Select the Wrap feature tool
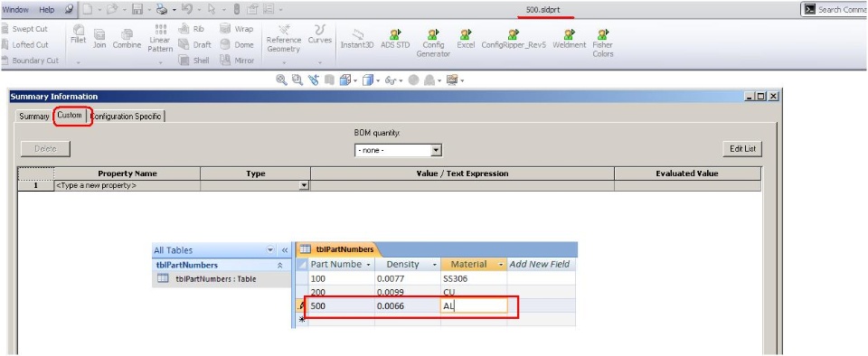The width and height of the screenshot is (868, 356). (236, 29)
